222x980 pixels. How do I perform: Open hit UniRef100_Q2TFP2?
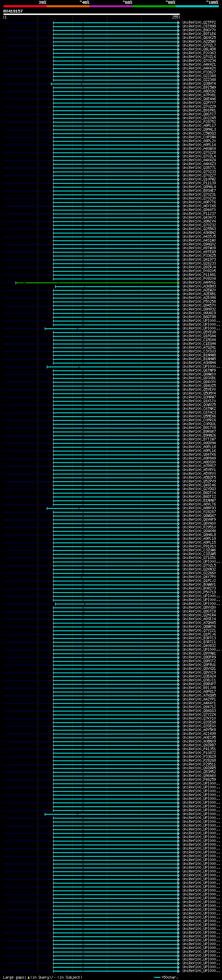199,23
